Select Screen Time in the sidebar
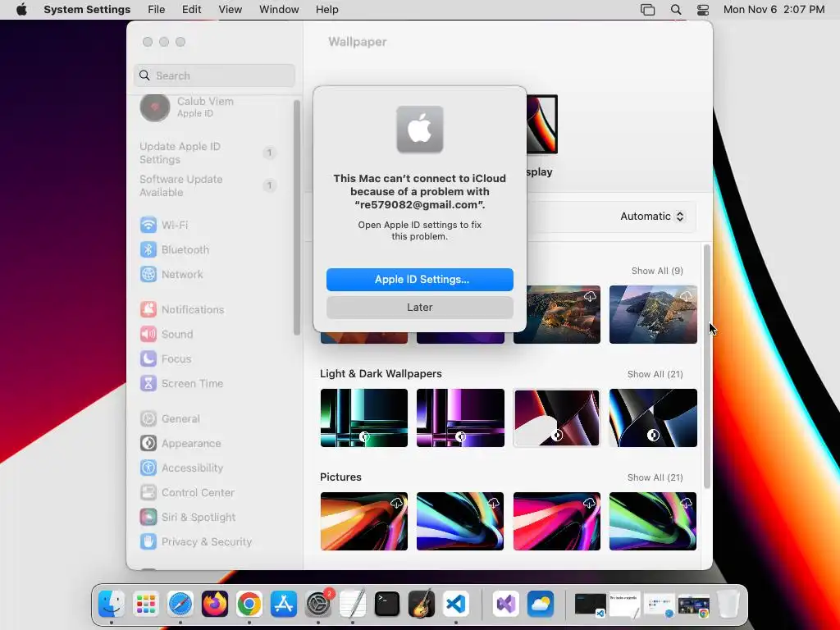Screen dimensions: 840x630 (181, 384)
